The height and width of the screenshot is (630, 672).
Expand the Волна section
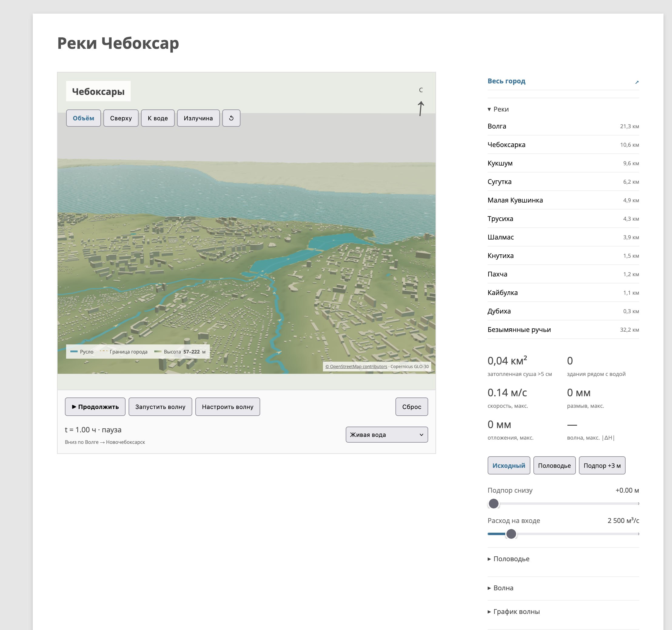coord(500,588)
